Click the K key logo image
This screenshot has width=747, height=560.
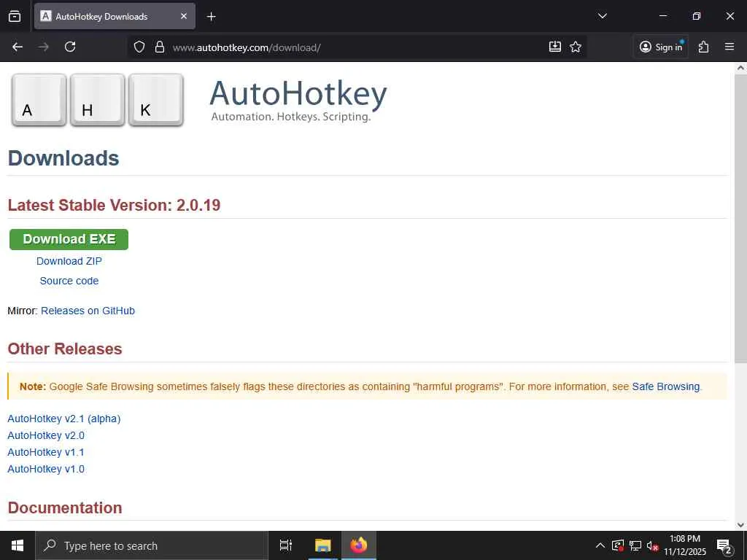[156, 100]
